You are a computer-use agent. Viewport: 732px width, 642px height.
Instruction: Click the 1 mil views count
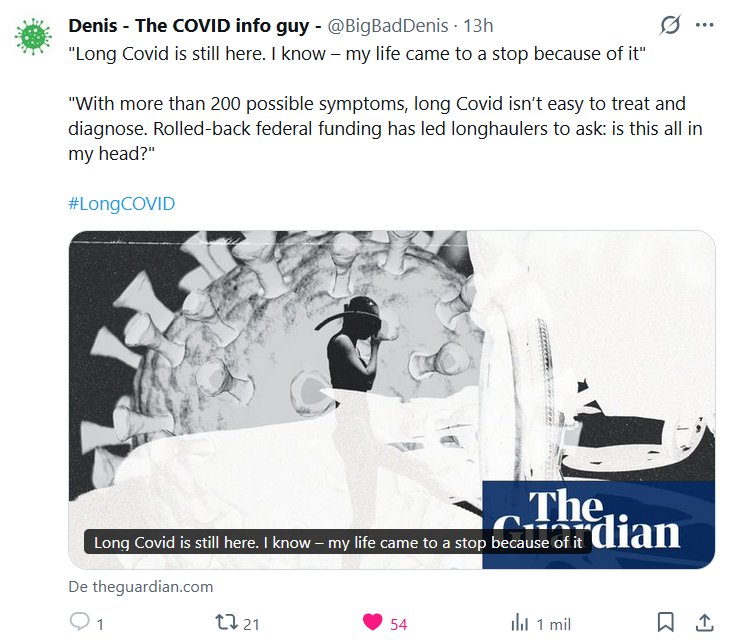coord(554,624)
